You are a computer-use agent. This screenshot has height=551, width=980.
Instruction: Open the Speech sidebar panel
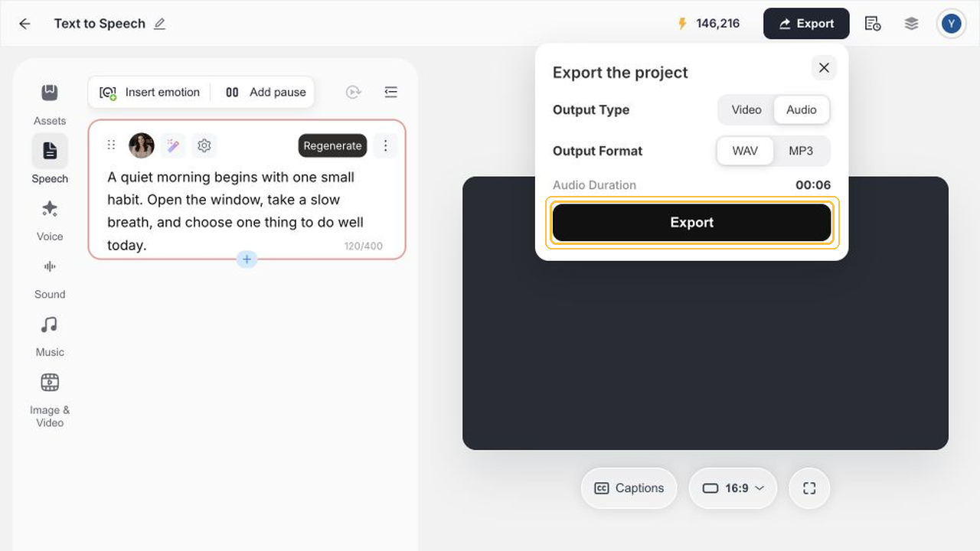tap(50, 159)
